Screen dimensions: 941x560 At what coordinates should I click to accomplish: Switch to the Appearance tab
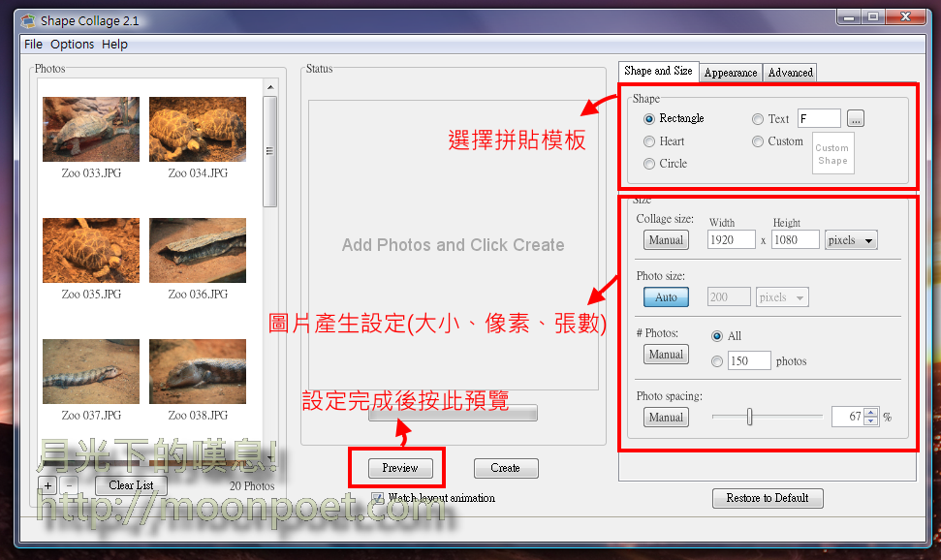click(x=731, y=73)
